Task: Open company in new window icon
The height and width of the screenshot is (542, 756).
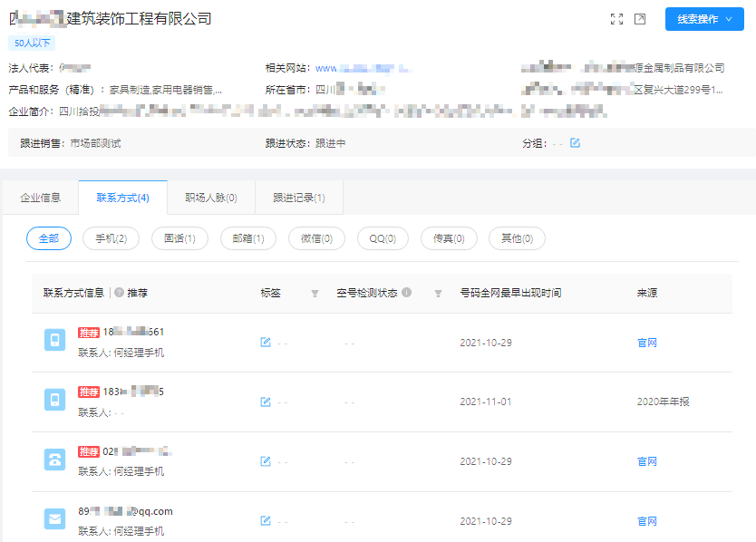Action: [640, 19]
